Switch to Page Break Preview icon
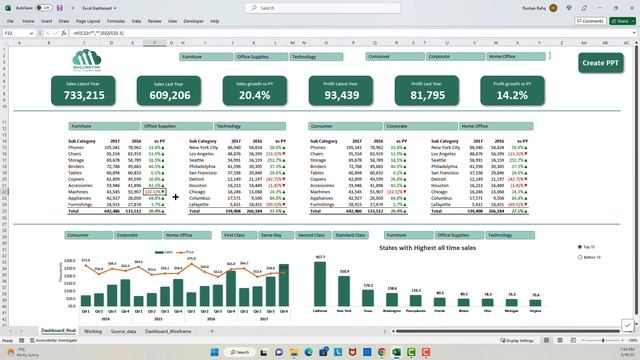640x360 pixels. click(573, 340)
